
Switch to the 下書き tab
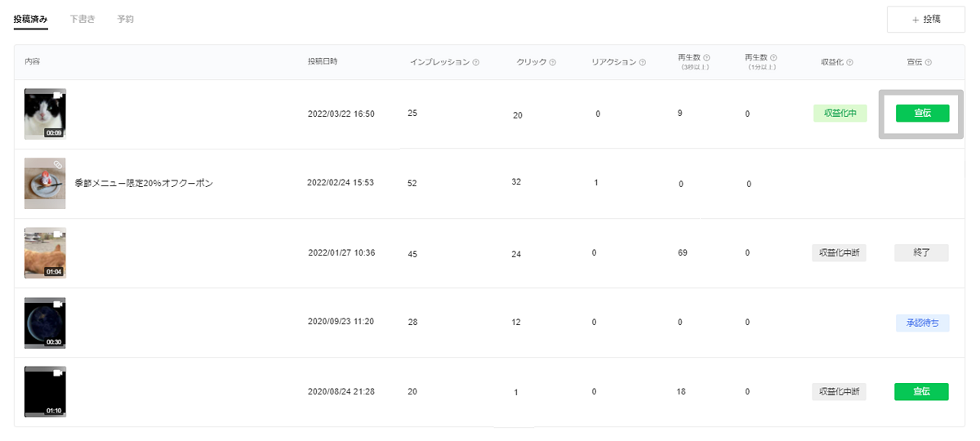(82, 19)
